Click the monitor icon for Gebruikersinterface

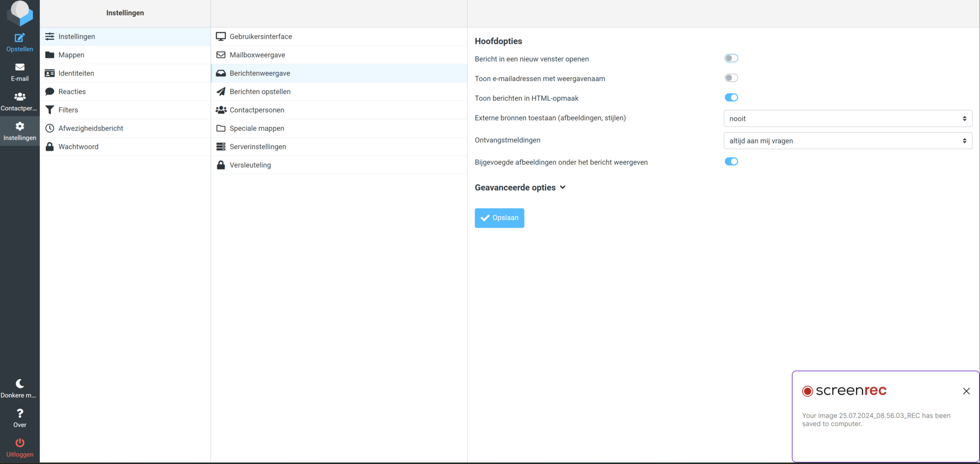point(220,37)
